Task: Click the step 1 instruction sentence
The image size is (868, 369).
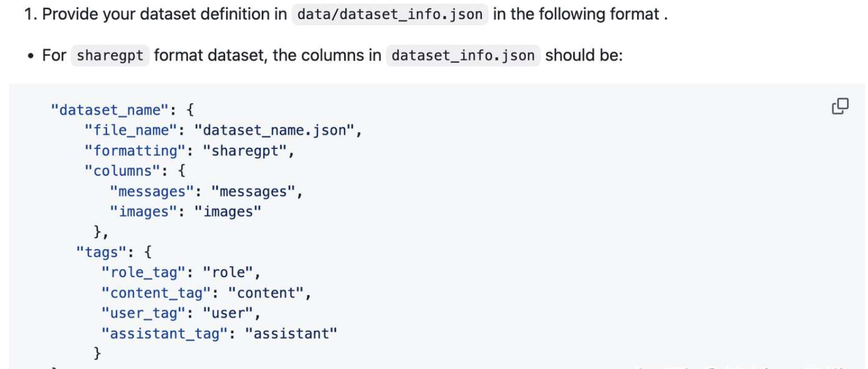Action: coord(346,14)
